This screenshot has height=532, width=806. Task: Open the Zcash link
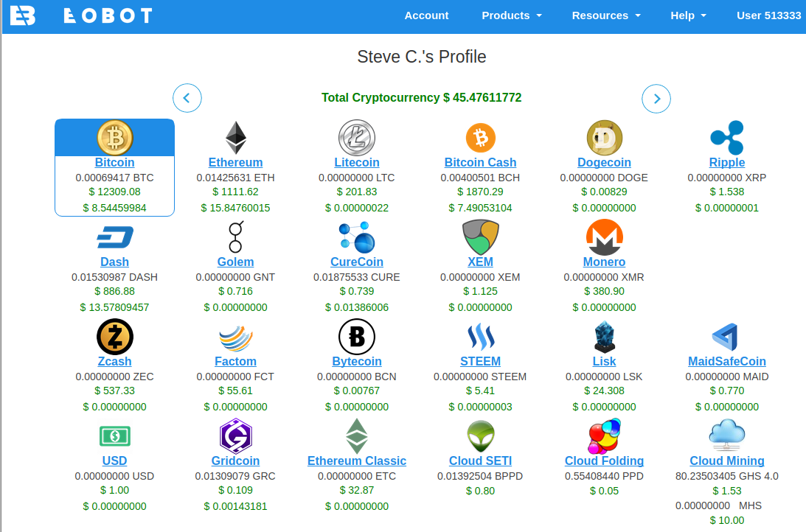(x=114, y=362)
